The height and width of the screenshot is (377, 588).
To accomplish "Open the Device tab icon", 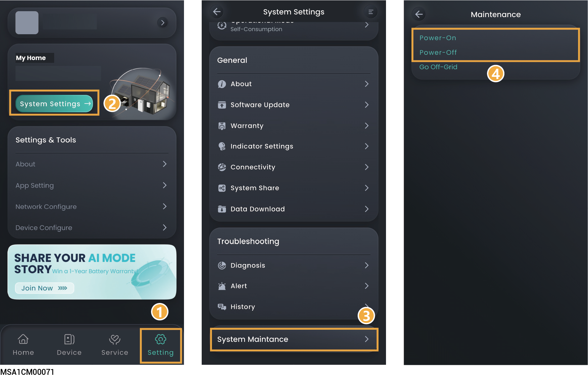I will point(69,339).
